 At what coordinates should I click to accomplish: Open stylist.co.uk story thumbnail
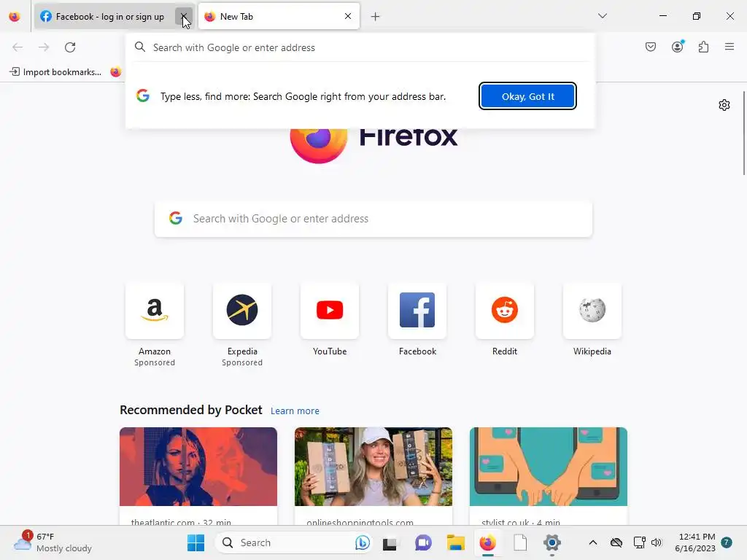pos(549,467)
